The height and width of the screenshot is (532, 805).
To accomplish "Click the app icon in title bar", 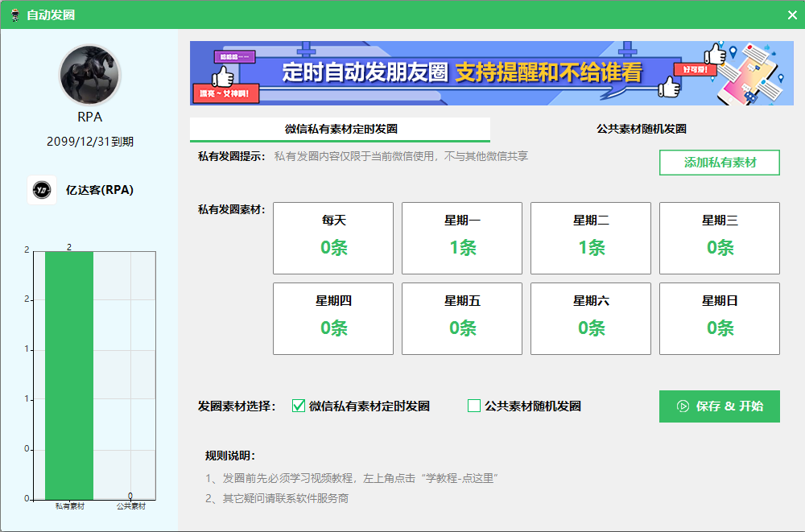I will coord(14,14).
